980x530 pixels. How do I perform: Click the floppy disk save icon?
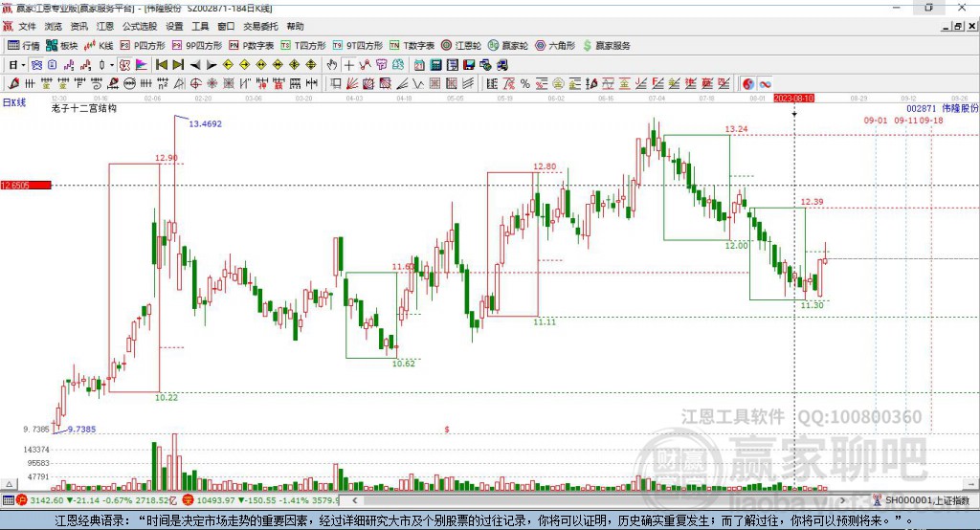pos(469,65)
